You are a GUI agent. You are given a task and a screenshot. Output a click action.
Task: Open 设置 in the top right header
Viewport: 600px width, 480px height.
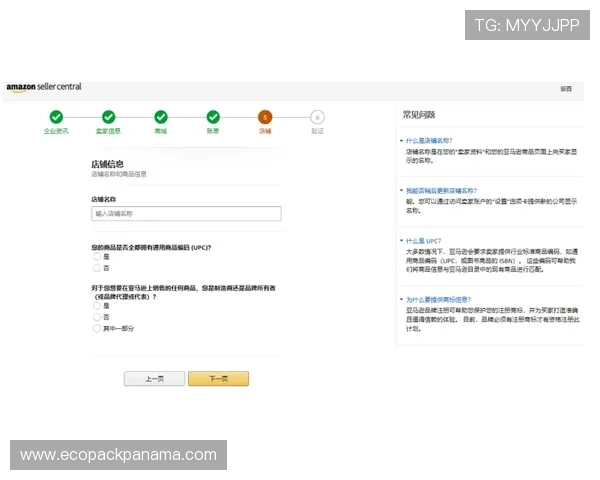(566, 89)
